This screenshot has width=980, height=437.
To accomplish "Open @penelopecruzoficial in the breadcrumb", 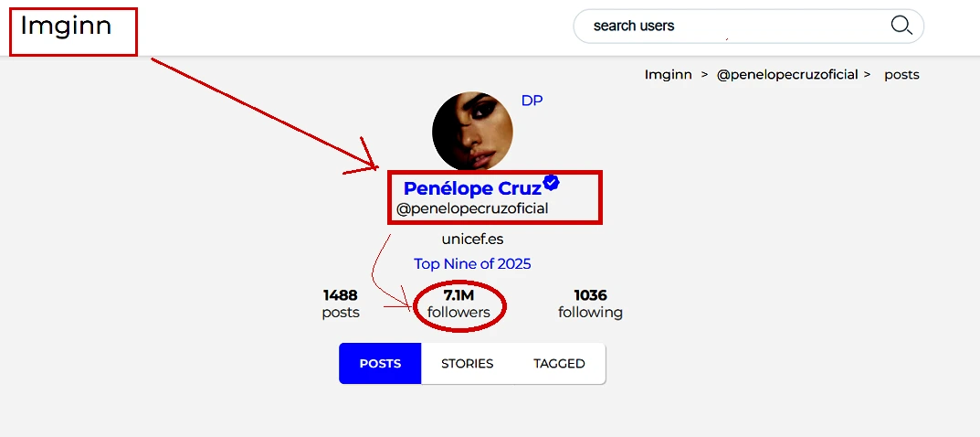I will click(786, 75).
